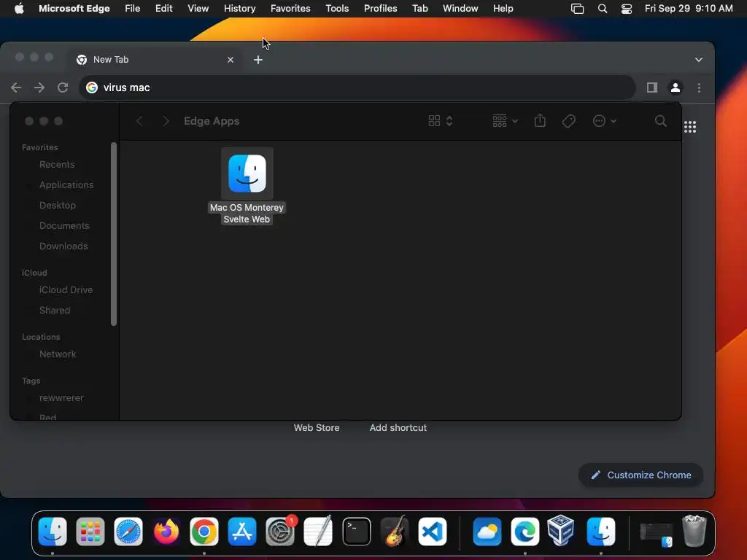Go forward in Finder window
This screenshot has height=560, width=747.
pyautogui.click(x=166, y=121)
